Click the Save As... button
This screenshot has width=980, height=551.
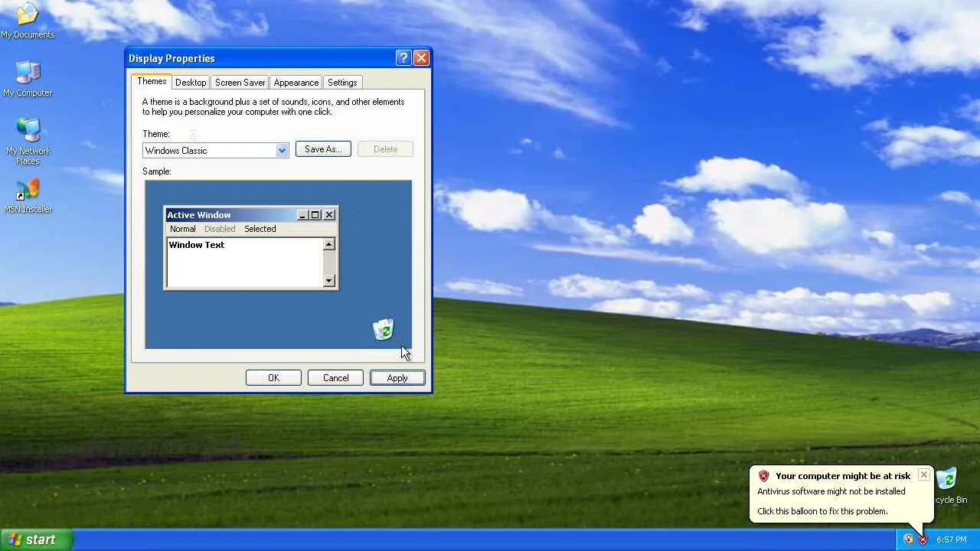(x=323, y=149)
